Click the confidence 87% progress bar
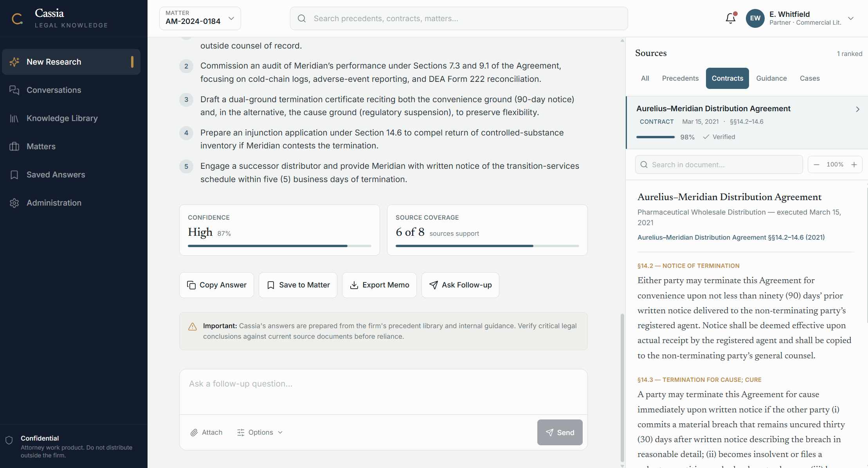This screenshot has height=468, width=868. pyautogui.click(x=279, y=246)
